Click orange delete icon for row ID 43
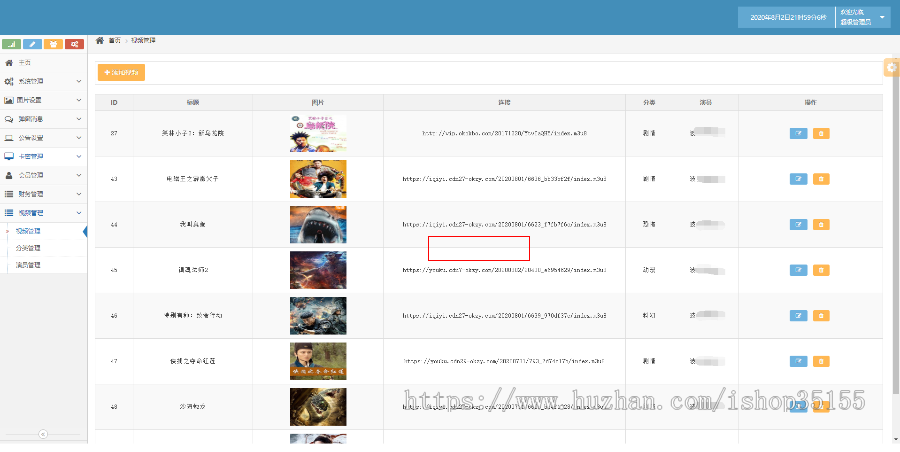 coord(821,179)
